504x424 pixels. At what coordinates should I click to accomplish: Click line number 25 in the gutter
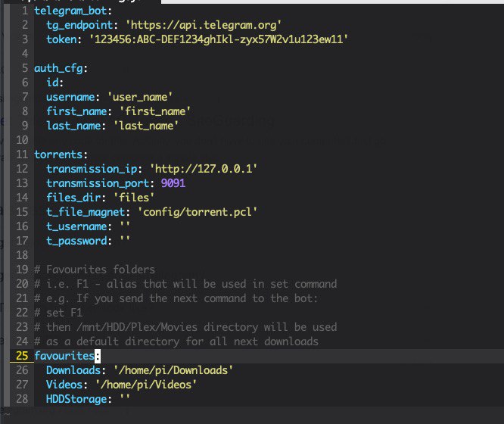(x=22, y=356)
